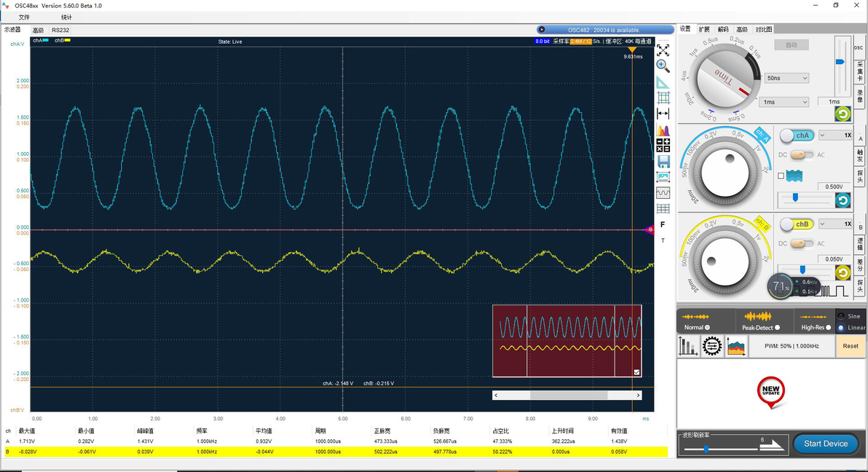Open the gear settings icon beside PWM
Viewport: 868px width, 472px height.
(712, 346)
